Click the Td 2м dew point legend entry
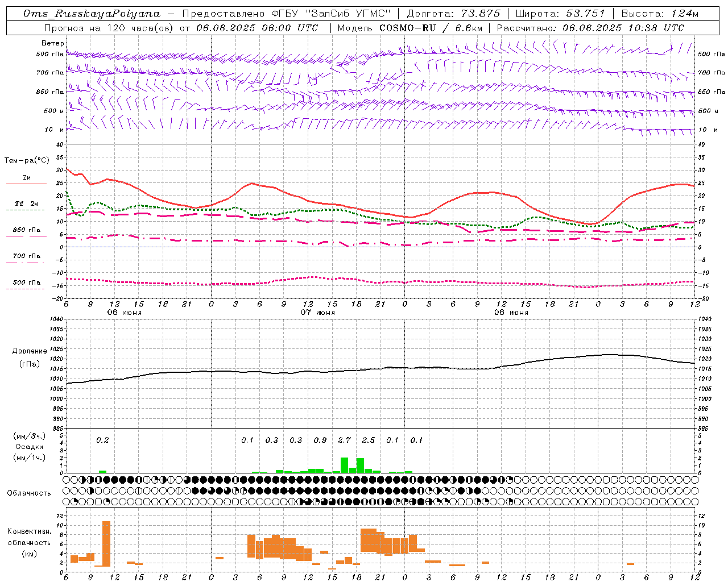This screenshot has width=728, height=582. (26, 203)
